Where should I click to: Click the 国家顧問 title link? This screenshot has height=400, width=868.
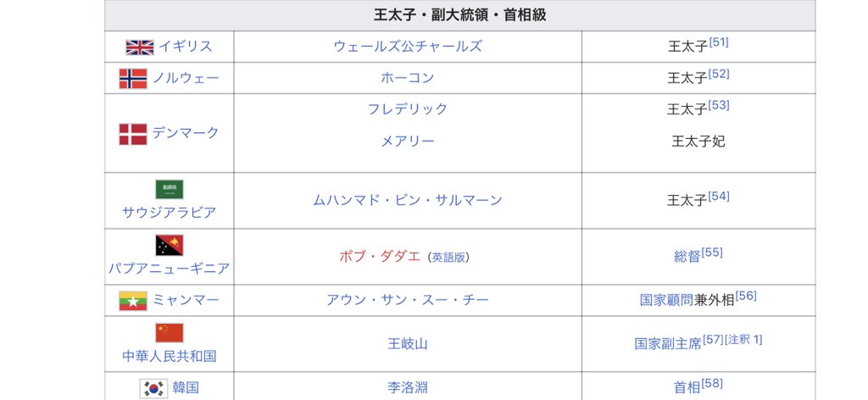(666, 301)
